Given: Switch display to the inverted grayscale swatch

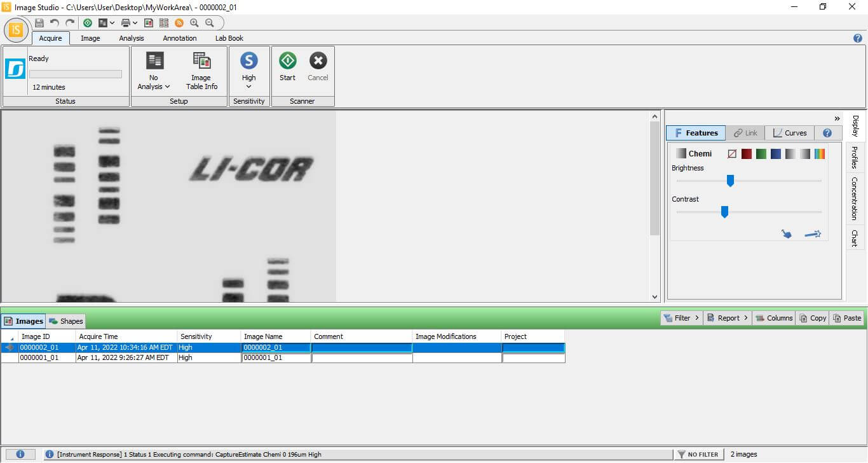Looking at the screenshot, I should click(804, 153).
